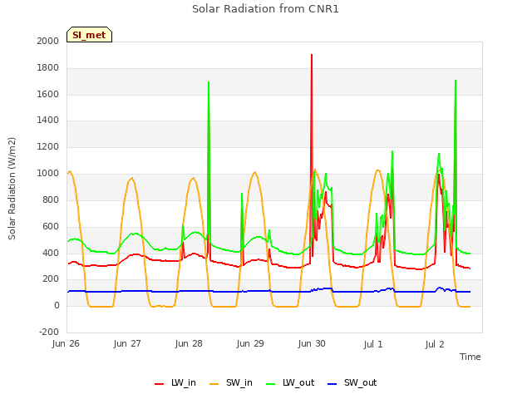Image resolution: width=532 pixels, height=399 pixels.
Task: Click the 1800 y-axis label
Action: (48, 68)
